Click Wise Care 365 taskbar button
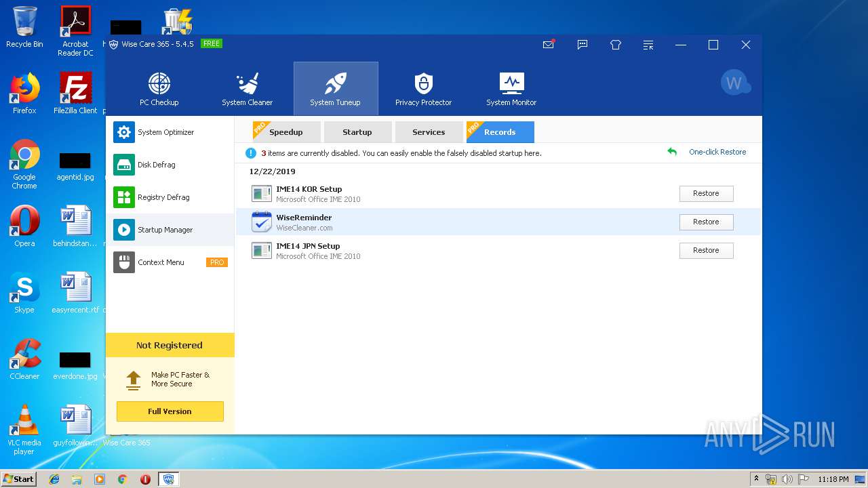 click(169, 479)
